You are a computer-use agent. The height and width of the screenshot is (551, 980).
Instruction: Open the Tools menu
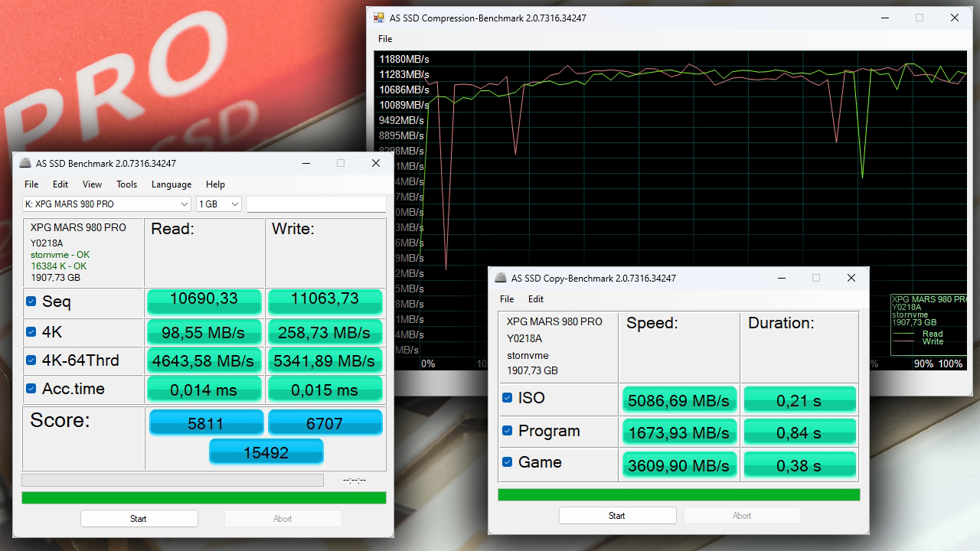(x=126, y=184)
